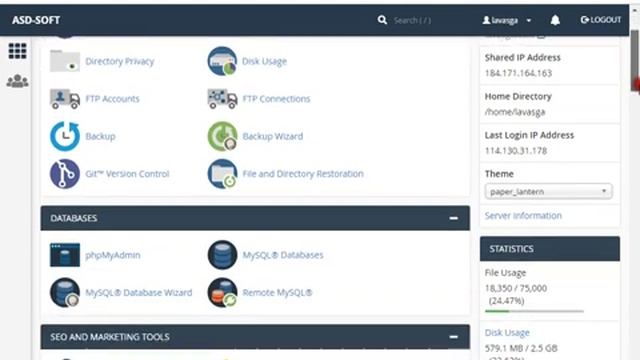Image resolution: width=640 pixels, height=360 pixels.
Task: Open the Remote MySQL link
Action: [278, 293]
